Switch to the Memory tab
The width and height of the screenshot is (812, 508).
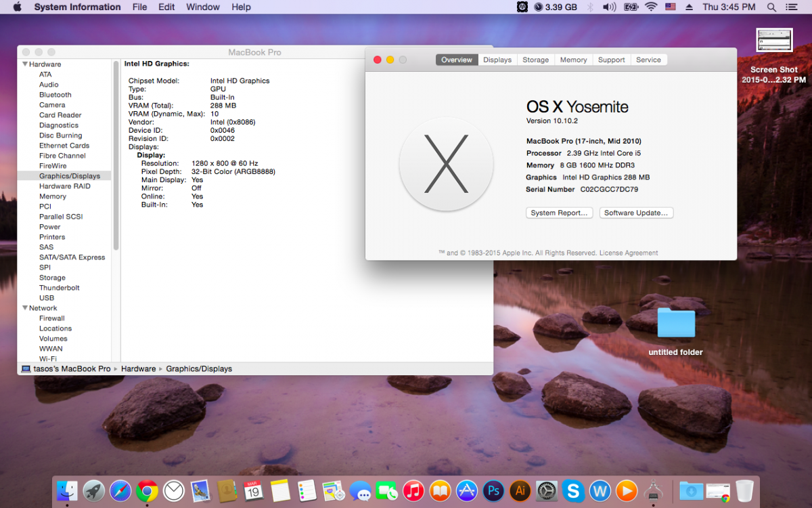573,60
